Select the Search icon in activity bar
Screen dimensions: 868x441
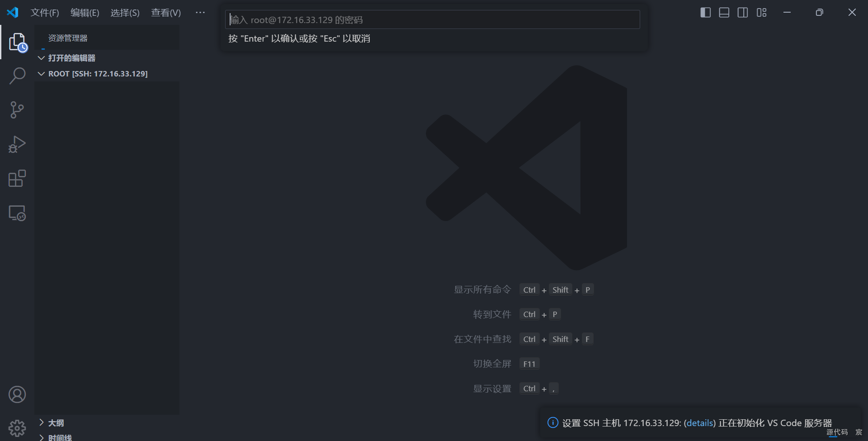17,76
